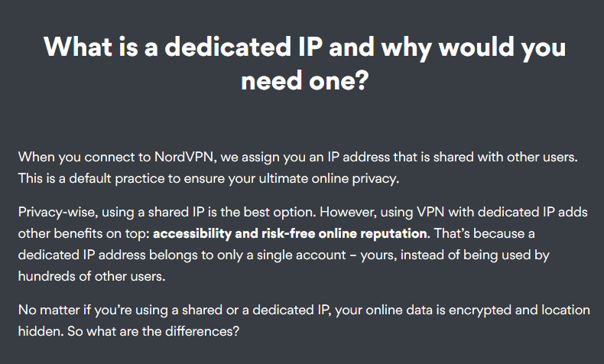Click the phrase "This is a default practice"

(90, 179)
